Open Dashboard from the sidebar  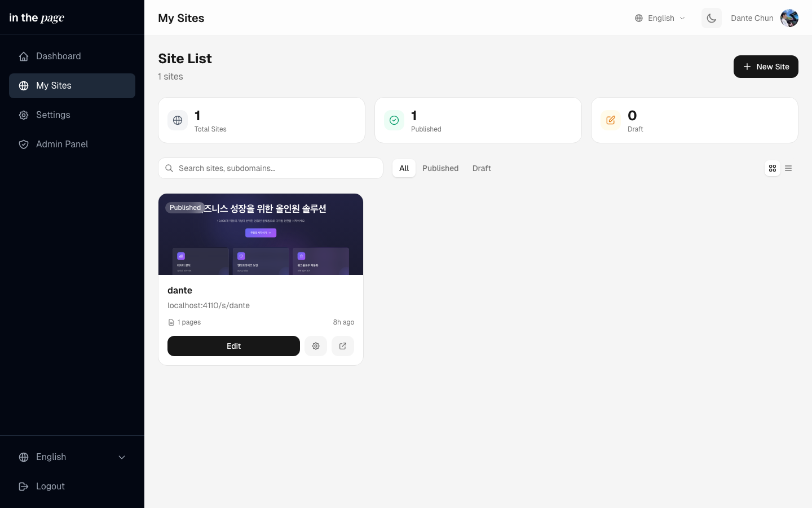(x=59, y=56)
